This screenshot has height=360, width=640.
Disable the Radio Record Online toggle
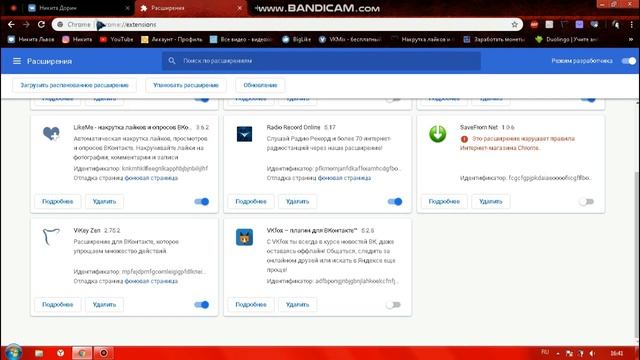tap(395, 201)
